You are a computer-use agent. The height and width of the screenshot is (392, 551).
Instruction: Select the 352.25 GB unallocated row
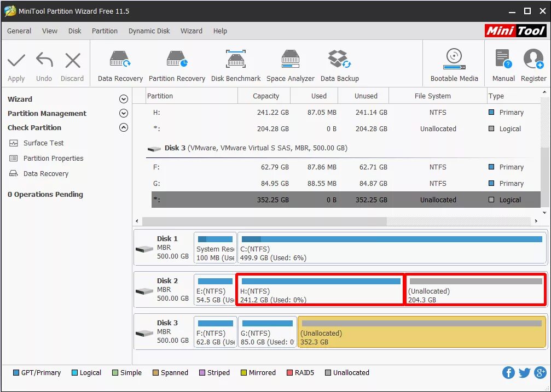coord(346,200)
